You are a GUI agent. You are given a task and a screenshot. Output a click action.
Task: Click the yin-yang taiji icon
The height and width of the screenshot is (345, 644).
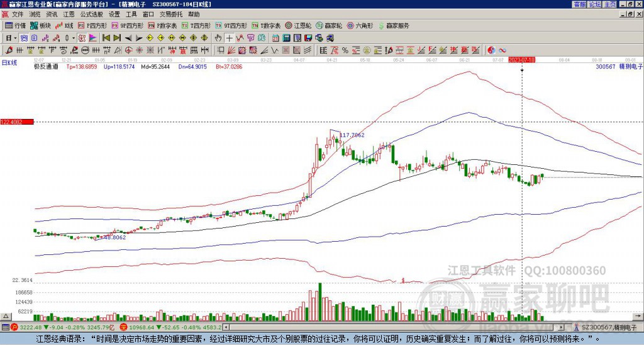coord(491,50)
